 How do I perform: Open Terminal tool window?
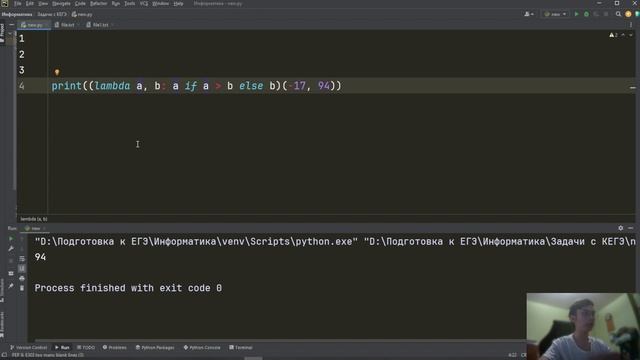241,348
